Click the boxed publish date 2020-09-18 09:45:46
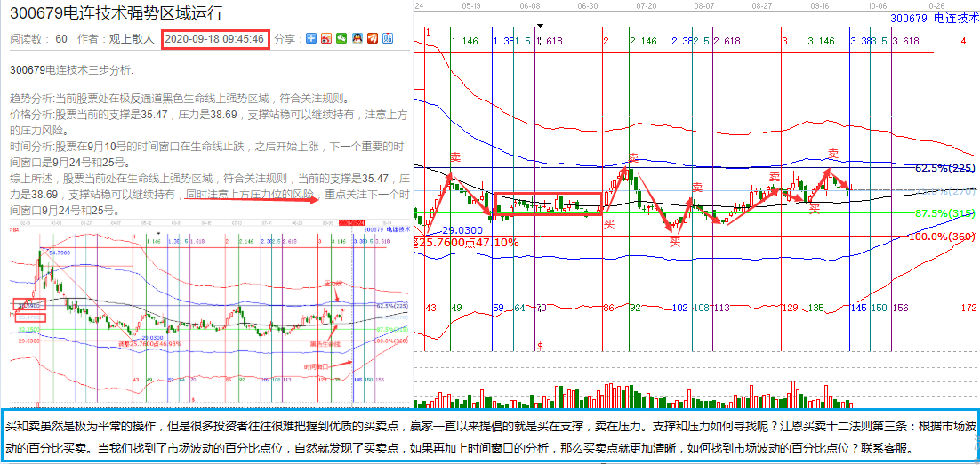This screenshot has height=465, width=980. (214, 39)
